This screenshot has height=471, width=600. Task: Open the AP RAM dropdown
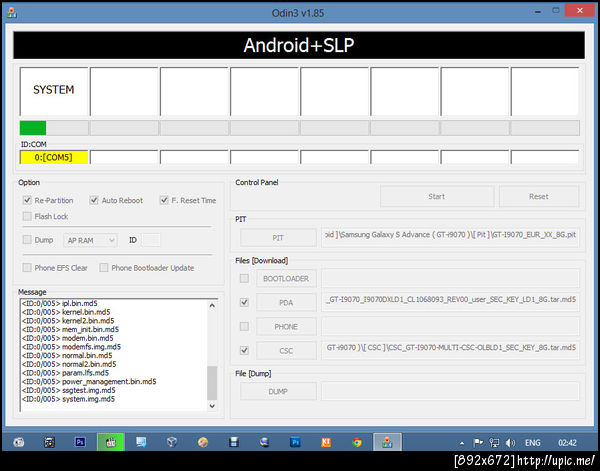(x=90, y=240)
